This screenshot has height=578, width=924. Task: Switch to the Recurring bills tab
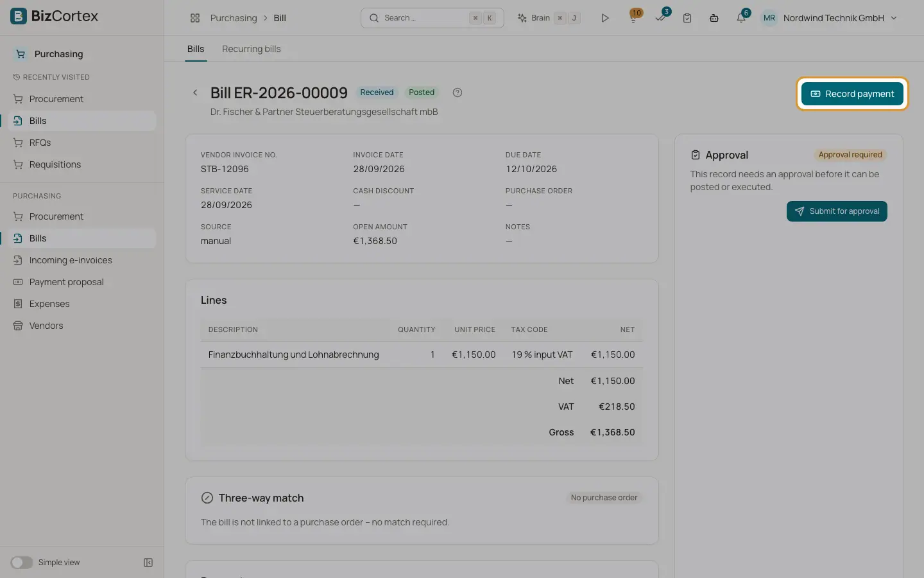(x=252, y=49)
